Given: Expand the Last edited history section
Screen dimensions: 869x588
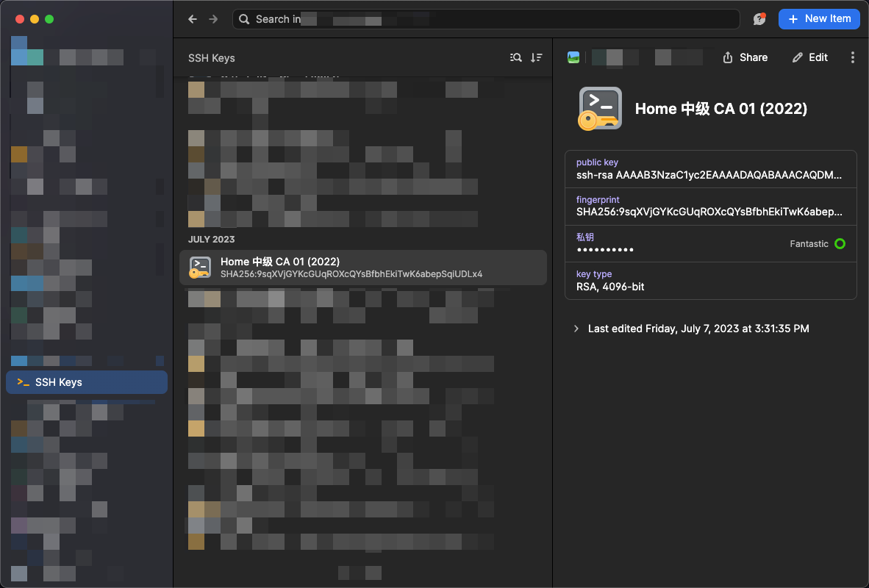Looking at the screenshot, I should point(576,329).
